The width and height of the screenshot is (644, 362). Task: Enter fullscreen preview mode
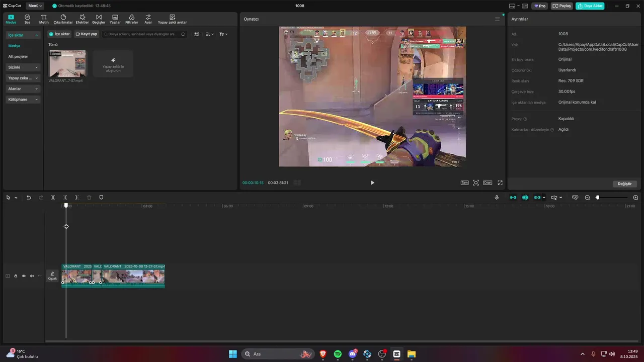tap(500, 183)
